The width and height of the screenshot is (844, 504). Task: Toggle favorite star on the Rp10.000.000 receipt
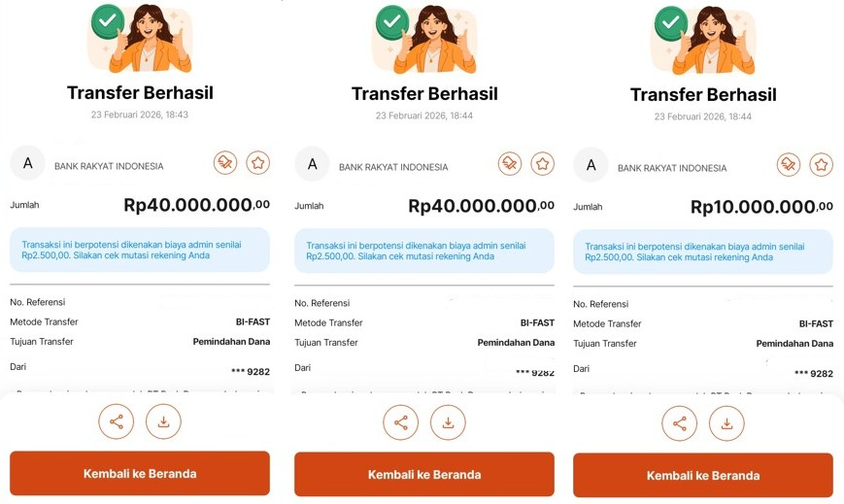pyautogui.click(x=821, y=165)
